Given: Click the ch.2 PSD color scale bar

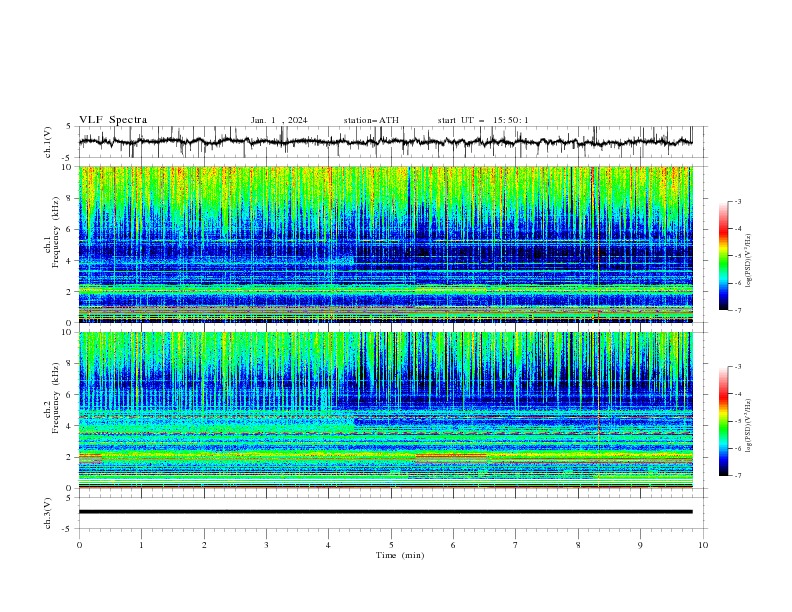Looking at the screenshot, I should pos(723,421).
